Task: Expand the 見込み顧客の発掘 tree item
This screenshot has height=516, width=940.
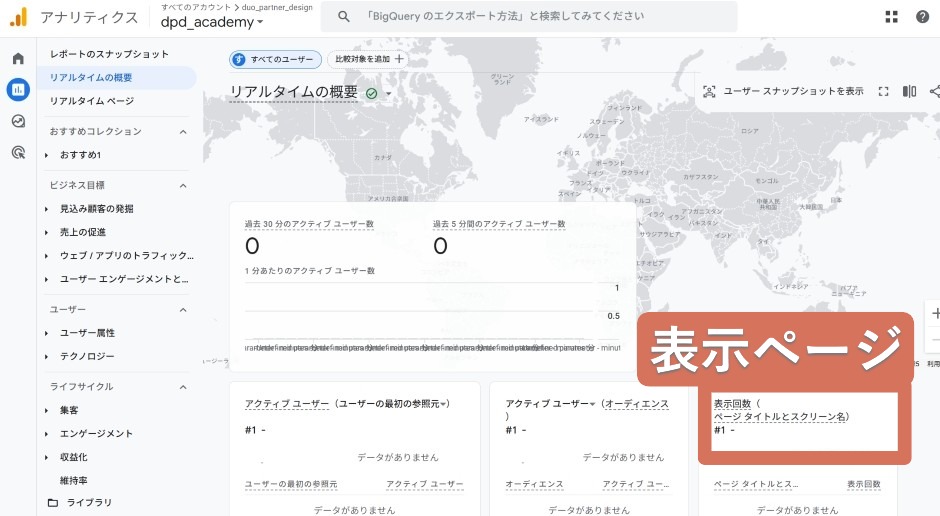Action: [47, 209]
